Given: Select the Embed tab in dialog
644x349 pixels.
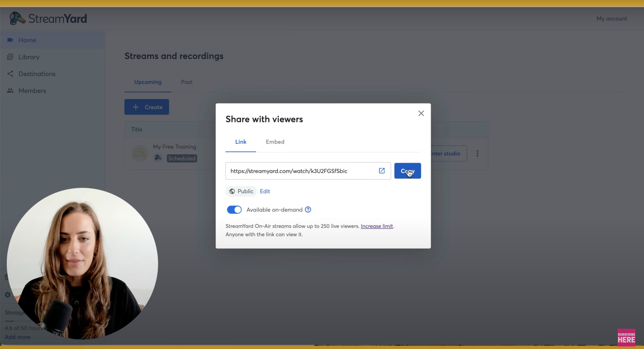Looking at the screenshot, I should (275, 142).
